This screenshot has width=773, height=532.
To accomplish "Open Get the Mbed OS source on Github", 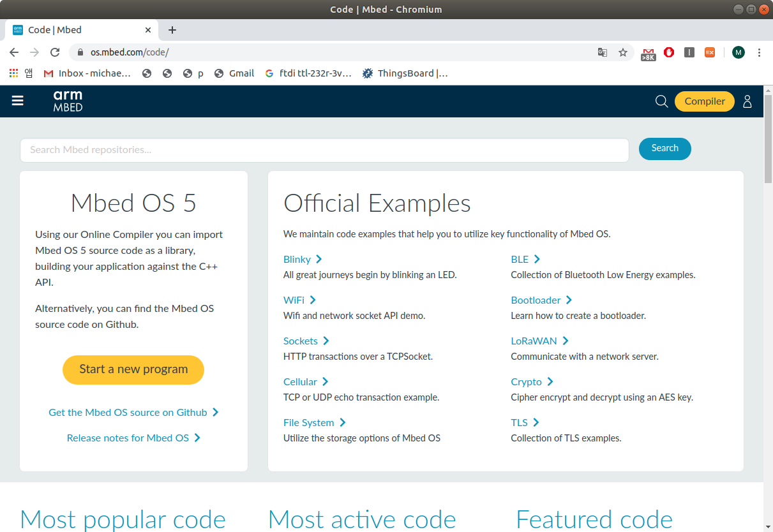I will (x=133, y=412).
